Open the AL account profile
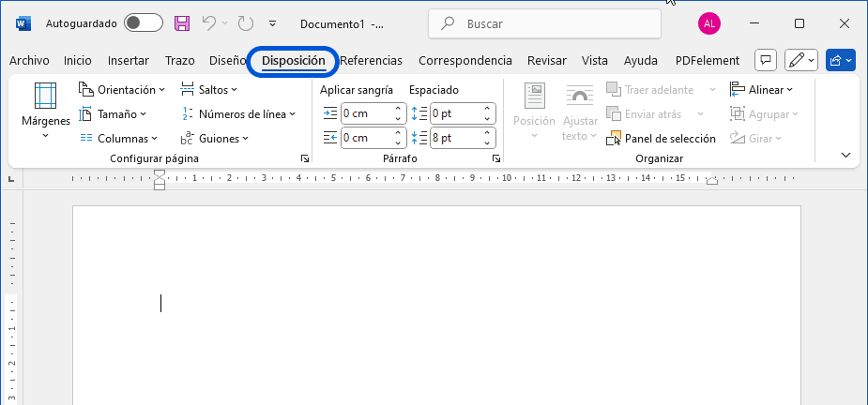The height and width of the screenshot is (405, 868). click(709, 23)
